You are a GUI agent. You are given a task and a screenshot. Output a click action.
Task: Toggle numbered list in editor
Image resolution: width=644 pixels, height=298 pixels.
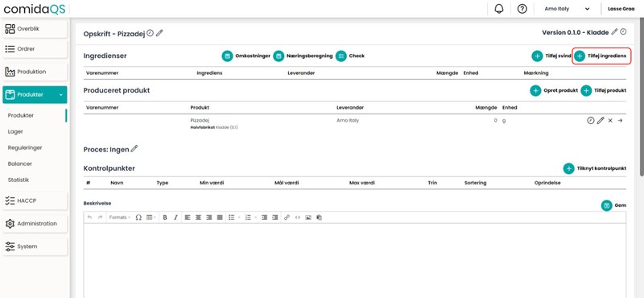point(248,217)
